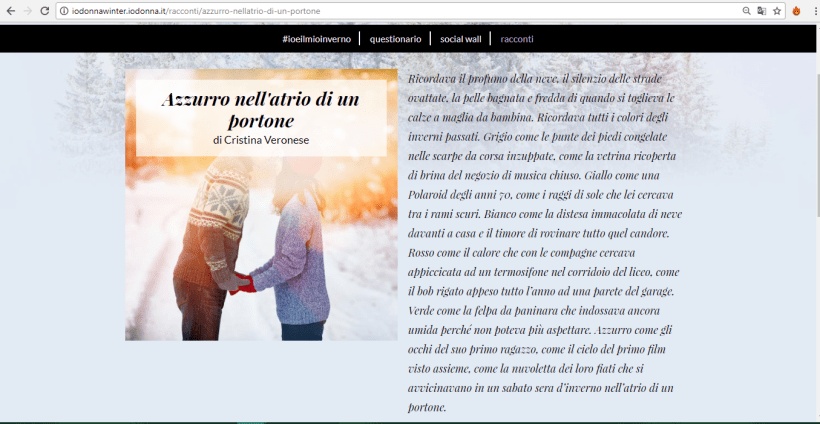820x424 pixels.
Task: Click the final word 'portone.' of the story
Action: click(x=427, y=408)
